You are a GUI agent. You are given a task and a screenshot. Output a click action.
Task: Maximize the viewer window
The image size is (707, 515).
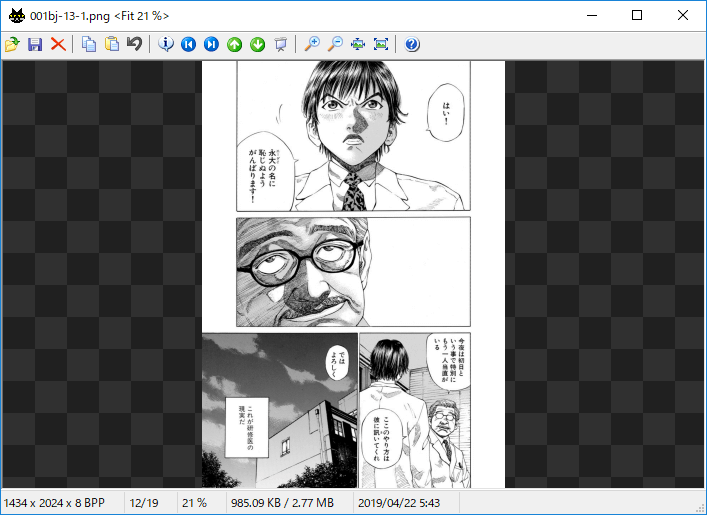point(637,16)
